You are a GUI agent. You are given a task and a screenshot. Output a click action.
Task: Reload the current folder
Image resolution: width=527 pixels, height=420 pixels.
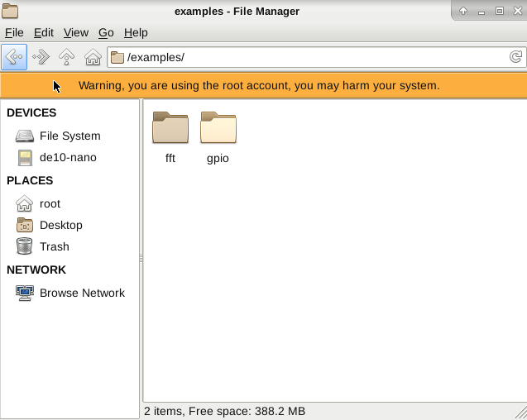pos(515,57)
